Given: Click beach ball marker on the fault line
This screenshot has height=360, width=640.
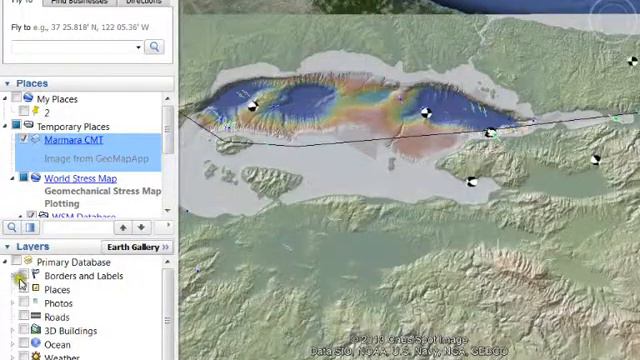Looking at the screenshot, I should pos(490,133).
